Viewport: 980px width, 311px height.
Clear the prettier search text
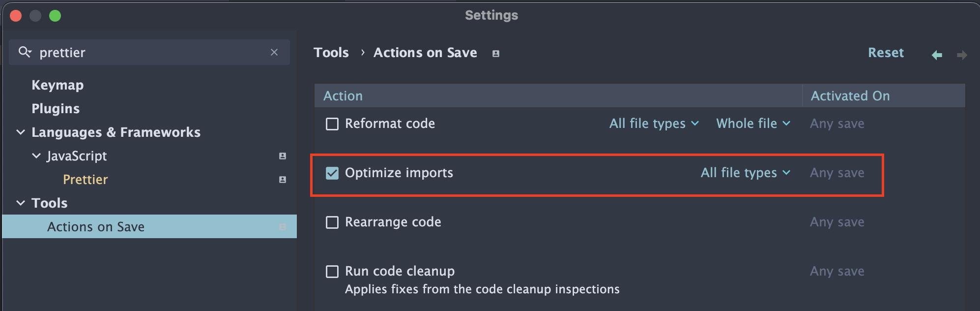point(274,52)
